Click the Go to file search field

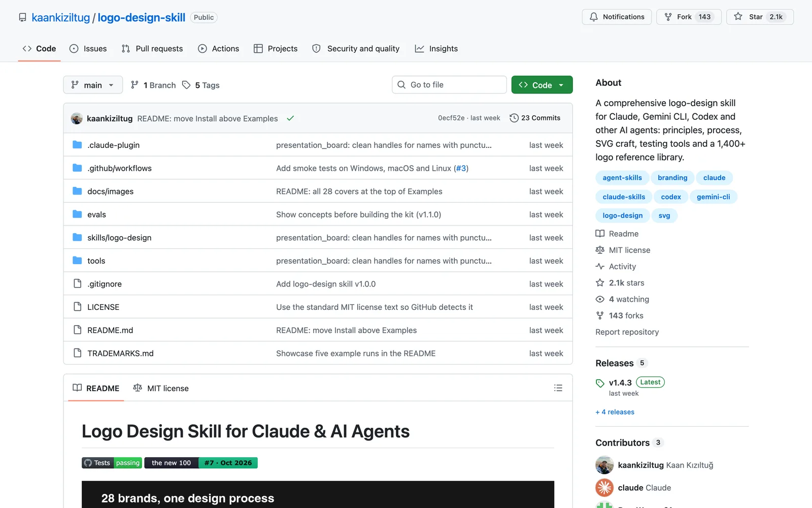[449, 85]
